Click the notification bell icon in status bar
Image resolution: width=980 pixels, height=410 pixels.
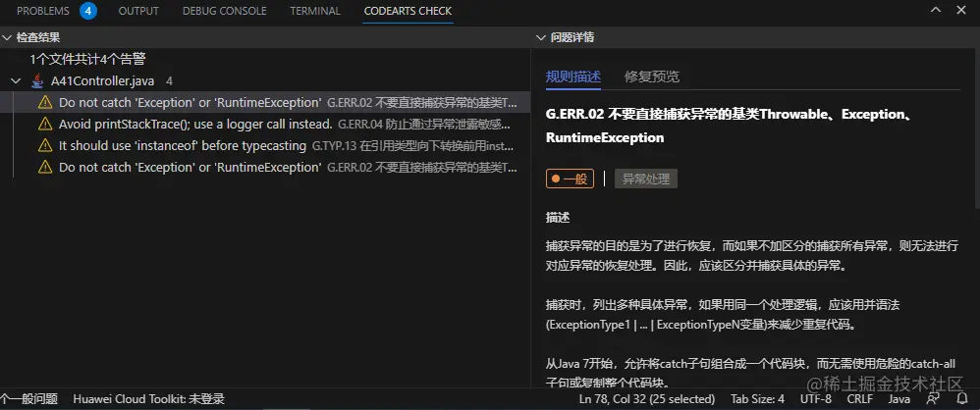pos(962,399)
